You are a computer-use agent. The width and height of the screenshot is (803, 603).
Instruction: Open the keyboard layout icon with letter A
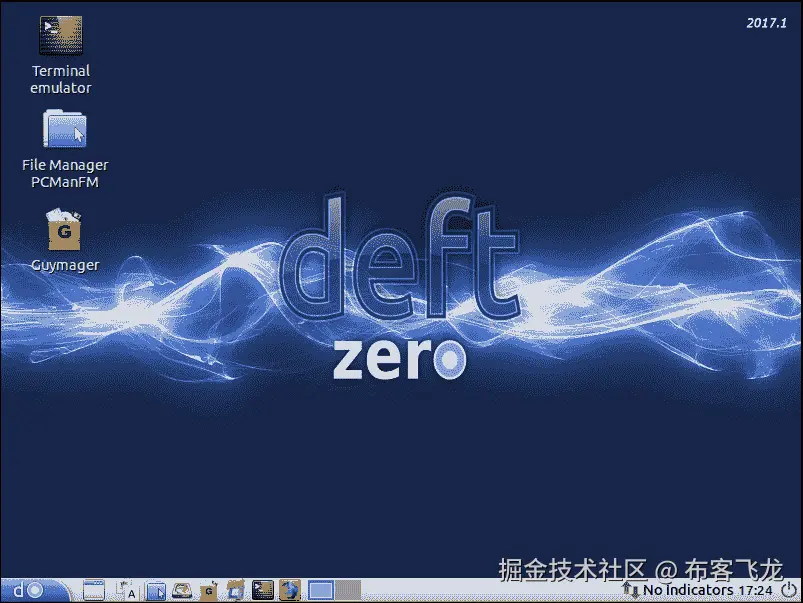(x=126, y=591)
